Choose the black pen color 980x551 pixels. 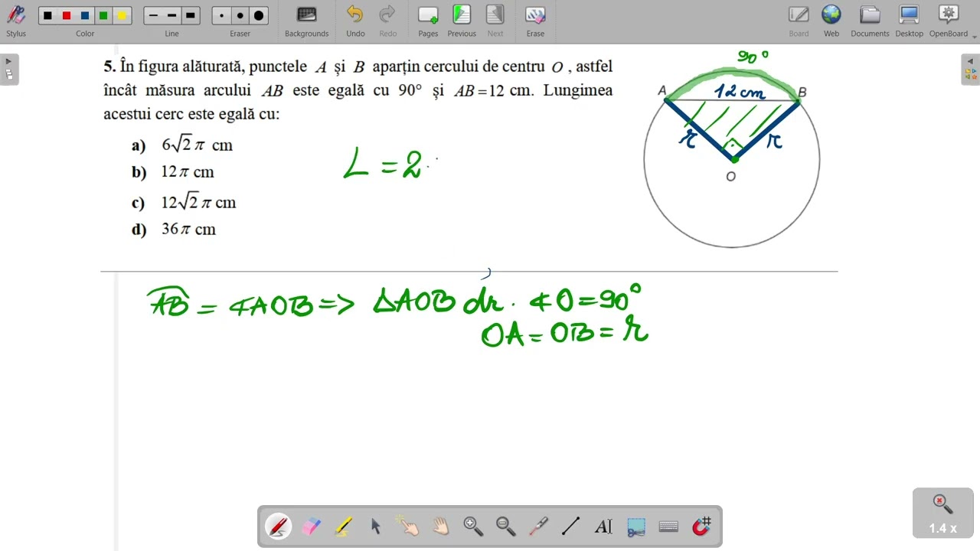click(x=48, y=15)
